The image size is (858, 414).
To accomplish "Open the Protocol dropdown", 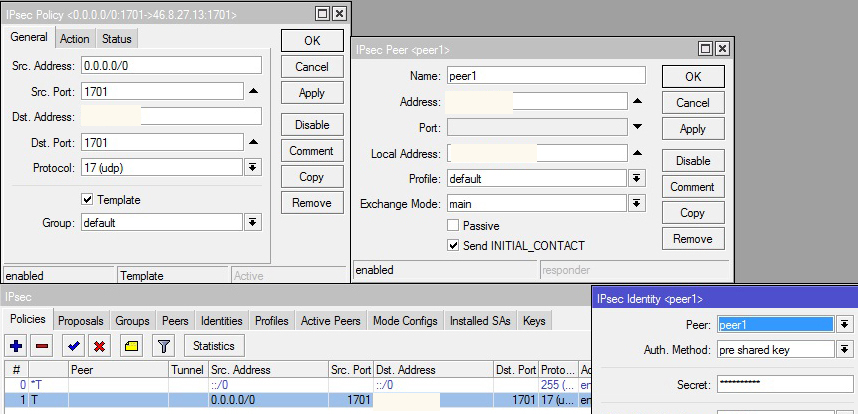I will pos(253,168).
